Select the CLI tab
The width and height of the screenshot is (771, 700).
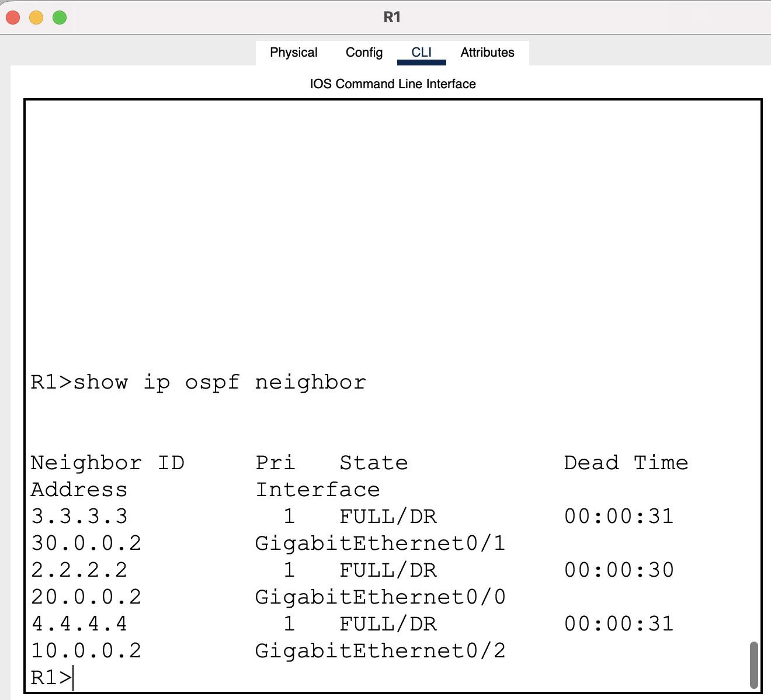[421, 53]
